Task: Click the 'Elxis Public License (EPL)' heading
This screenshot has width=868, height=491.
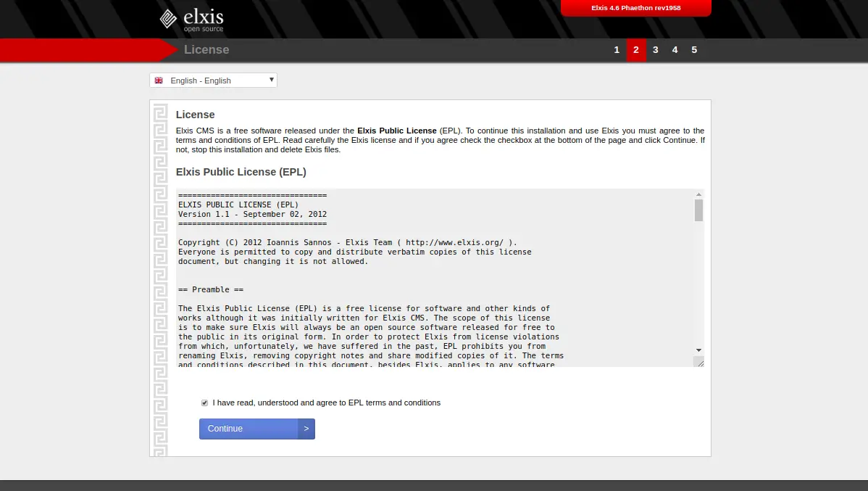Action: 241,172
